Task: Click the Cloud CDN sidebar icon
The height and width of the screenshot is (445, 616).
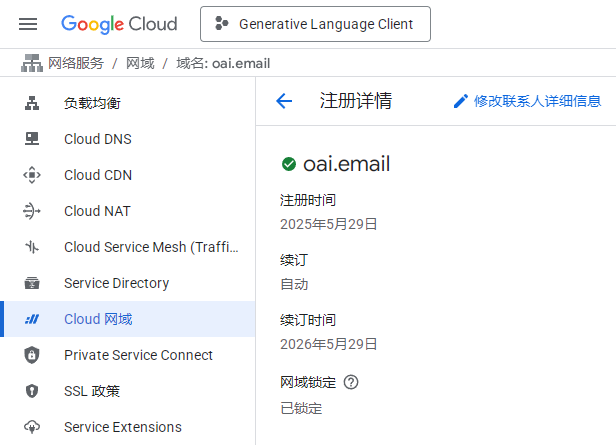Action: click(x=32, y=175)
